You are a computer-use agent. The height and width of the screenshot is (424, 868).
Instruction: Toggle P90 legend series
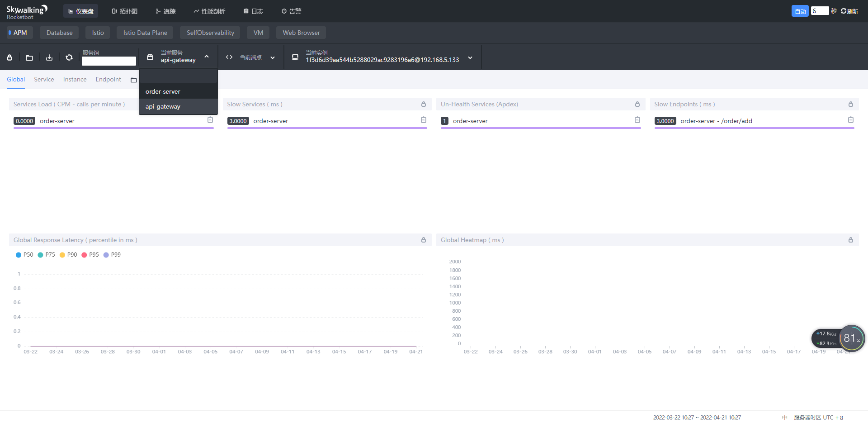68,255
